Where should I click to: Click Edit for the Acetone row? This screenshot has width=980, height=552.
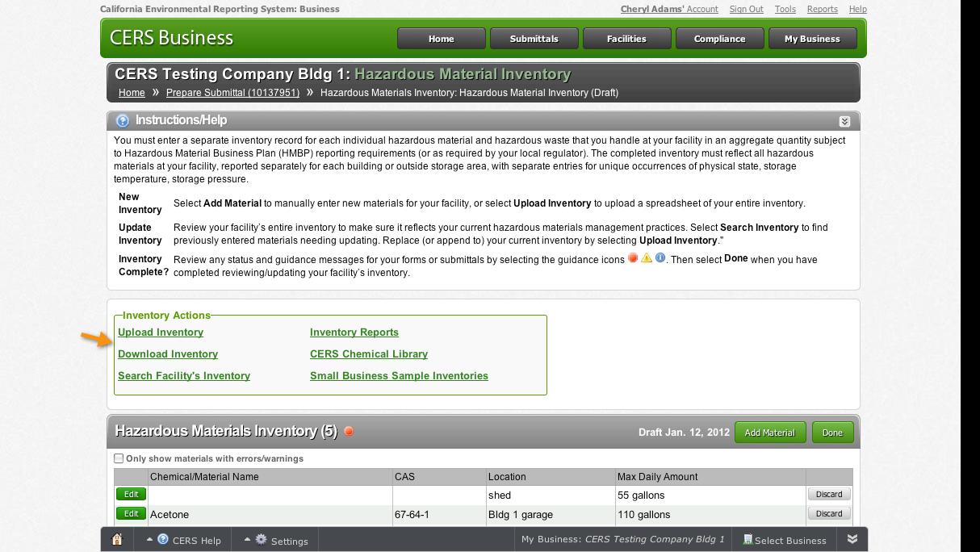[x=131, y=514]
